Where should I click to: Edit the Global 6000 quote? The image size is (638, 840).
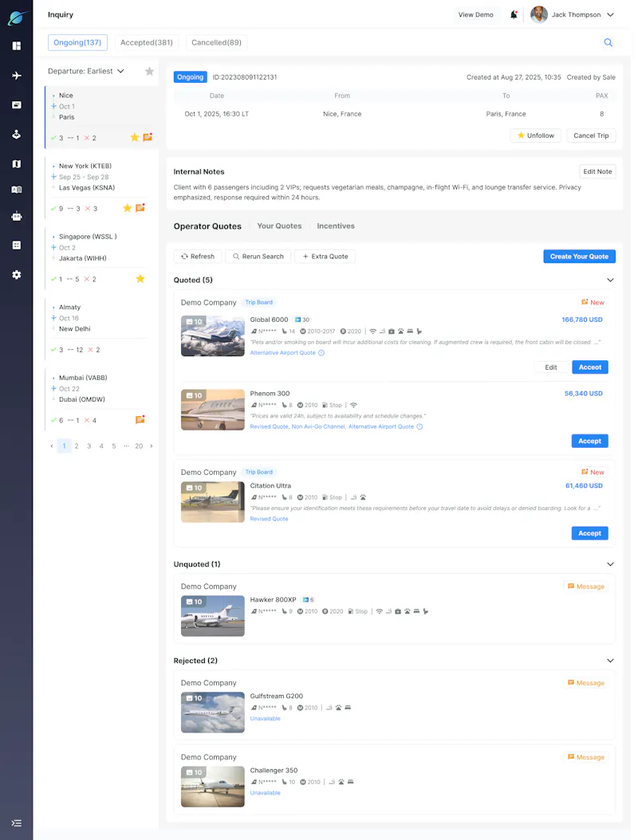550,367
